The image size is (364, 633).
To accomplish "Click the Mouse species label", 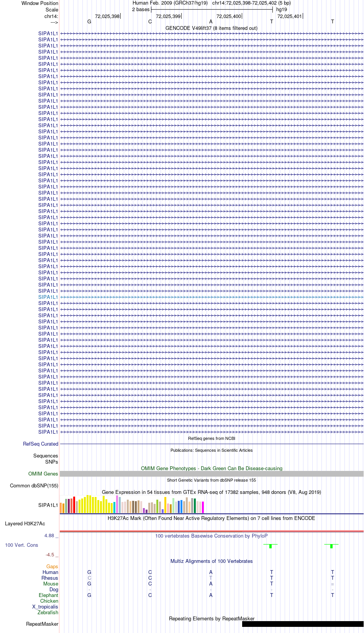I will (x=51, y=584).
